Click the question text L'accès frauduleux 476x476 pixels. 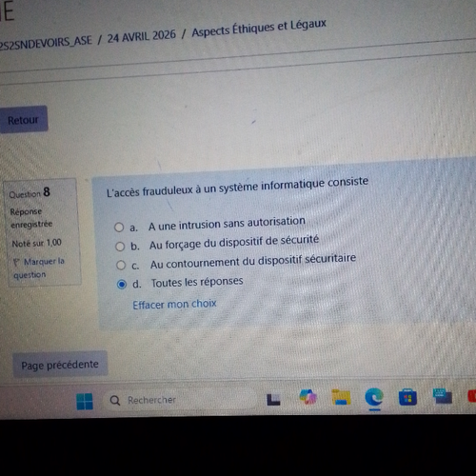(237, 187)
